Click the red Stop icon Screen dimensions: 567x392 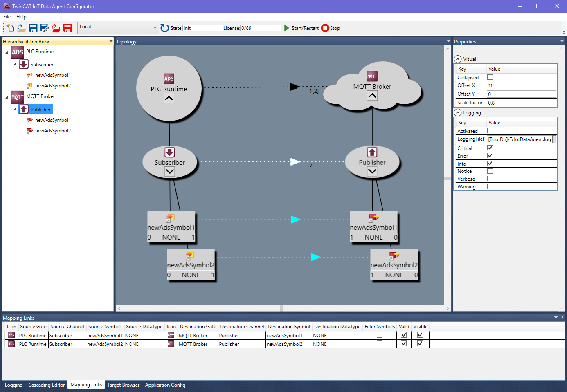(x=325, y=28)
